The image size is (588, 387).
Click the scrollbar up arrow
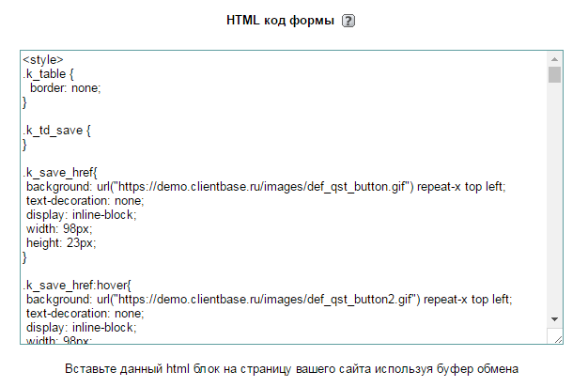(555, 59)
